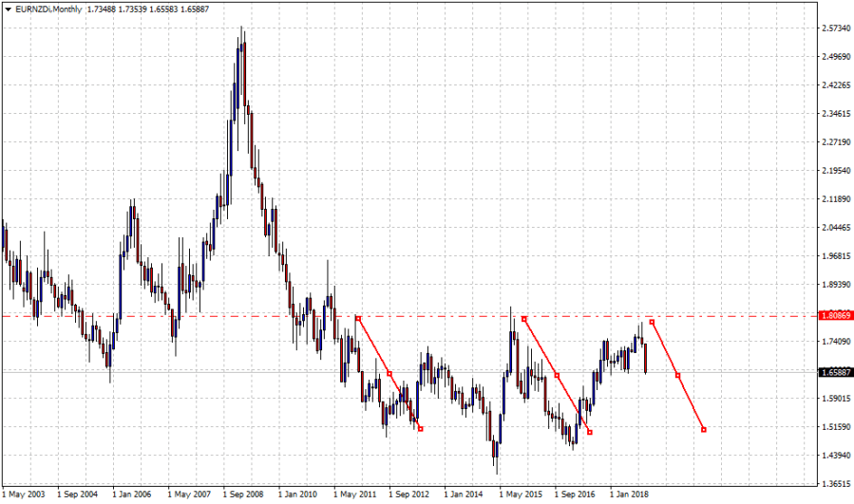854x504 pixels.
Task: Click the 1 Jan 2014 date label
Action: [x=463, y=495]
